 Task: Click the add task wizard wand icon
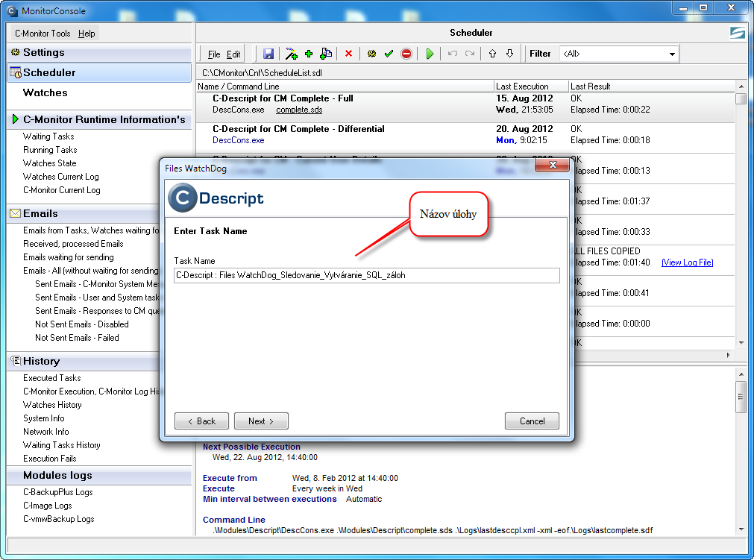tap(291, 54)
